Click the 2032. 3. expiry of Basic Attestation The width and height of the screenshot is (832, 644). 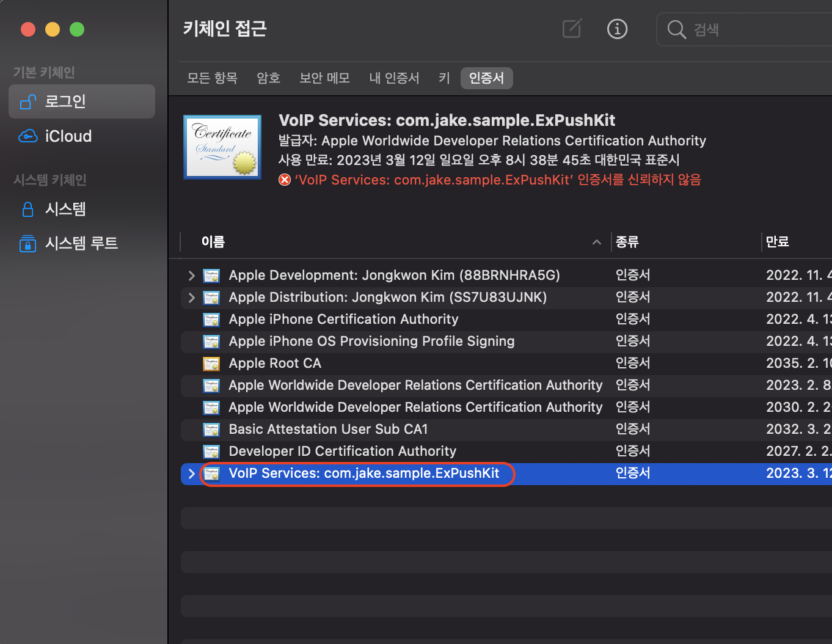click(x=798, y=430)
